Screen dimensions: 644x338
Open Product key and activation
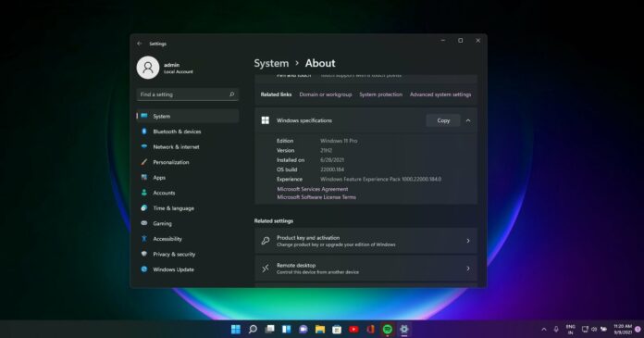click(x=365, y=241)
